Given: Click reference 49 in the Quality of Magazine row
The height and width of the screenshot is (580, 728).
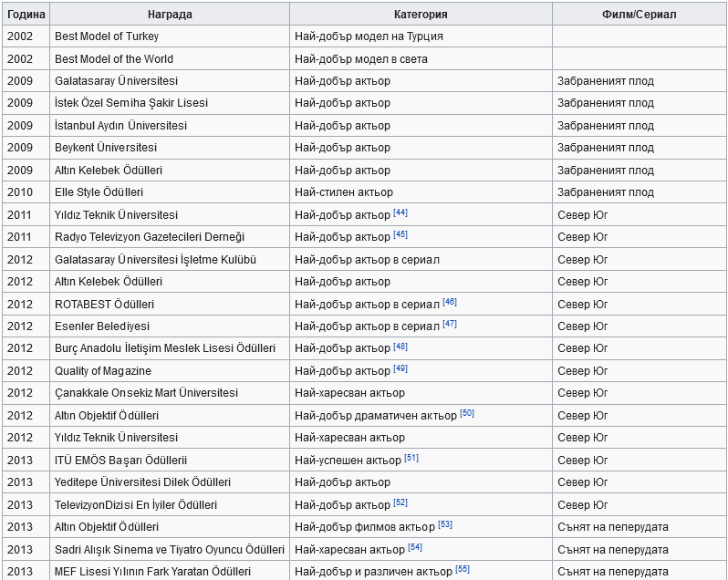Looking at the screenshot, I should (400, 368).
